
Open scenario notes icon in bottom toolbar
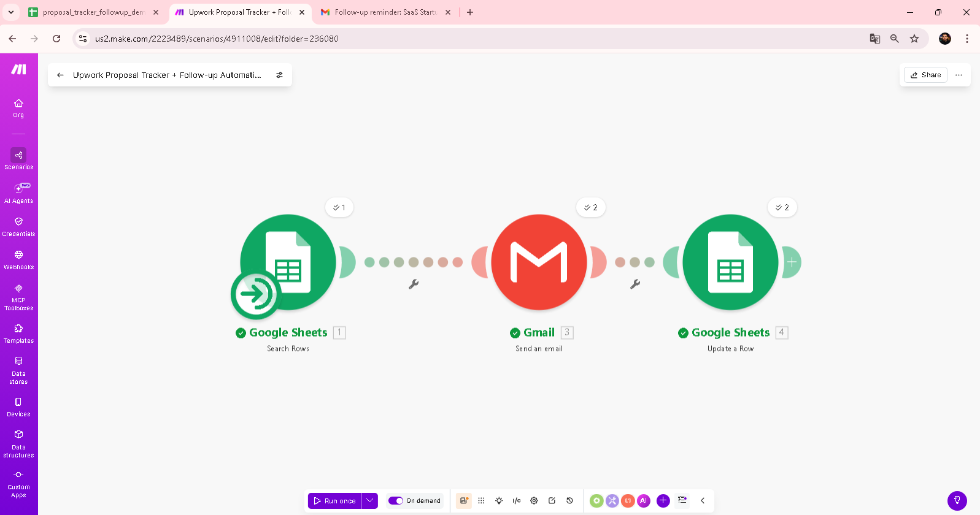[x=464, y=500]
